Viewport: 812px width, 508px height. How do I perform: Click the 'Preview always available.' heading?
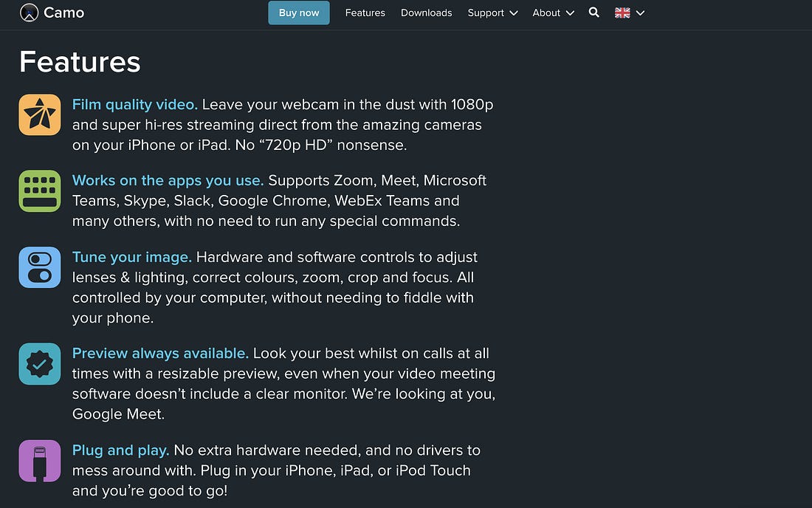pyautogui.click(x=160, y=353)
